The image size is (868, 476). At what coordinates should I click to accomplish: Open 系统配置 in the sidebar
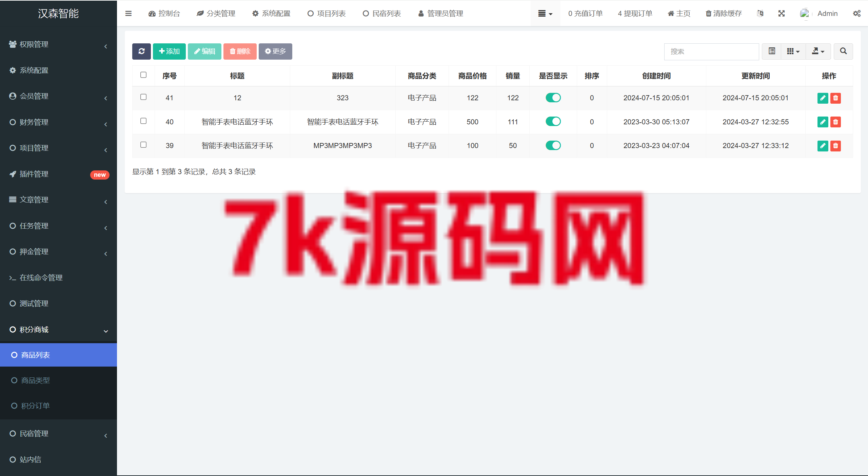(58, 70)
